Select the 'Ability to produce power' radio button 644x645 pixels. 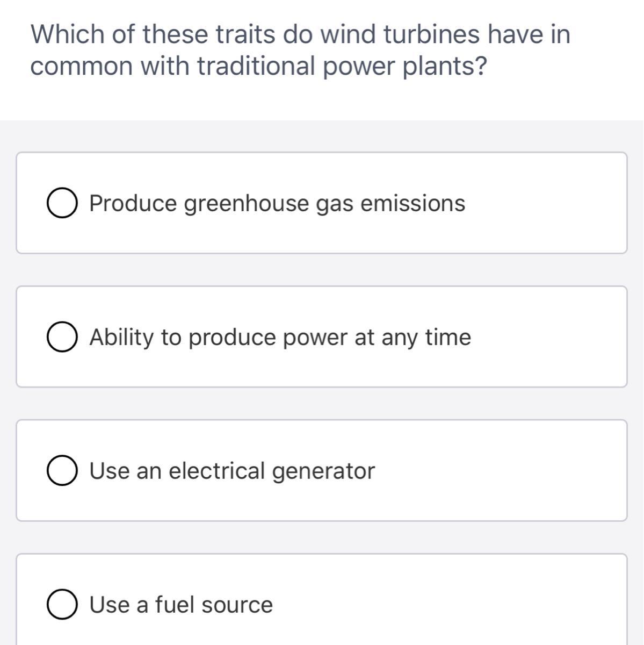[61, 338]
